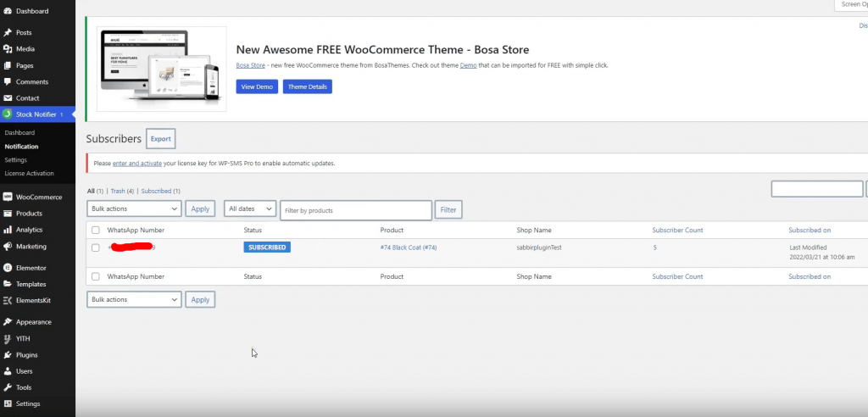868x417 pixels.
Task: Click the Marketing megaphone icon
Action: [x=7, y=247]
